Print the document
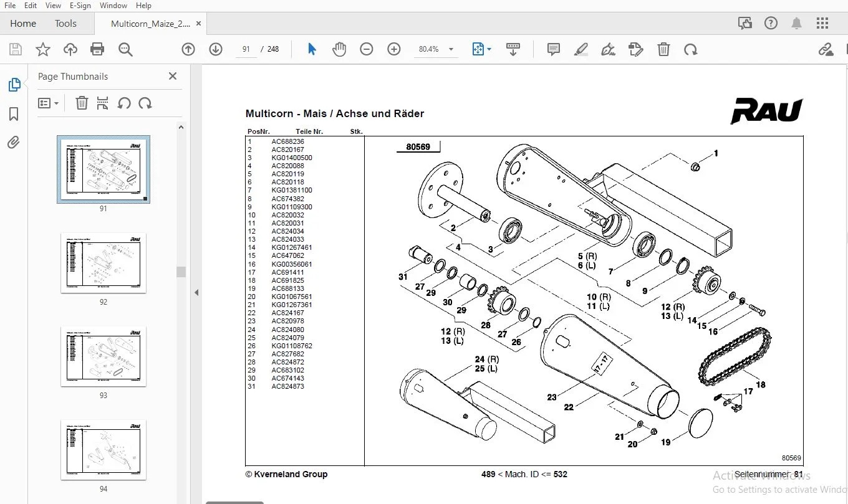Image resolution: width=848 pixels, height=504 pixels. click(x=97, y=49)
